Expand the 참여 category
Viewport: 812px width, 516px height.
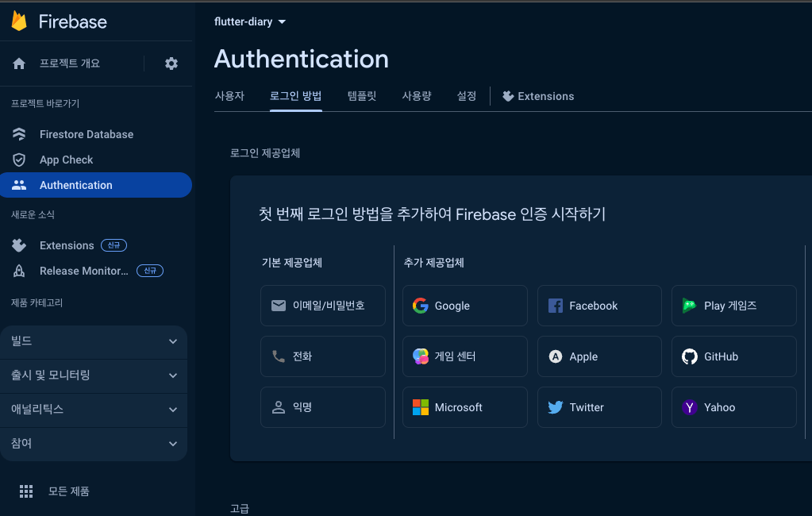94,444
